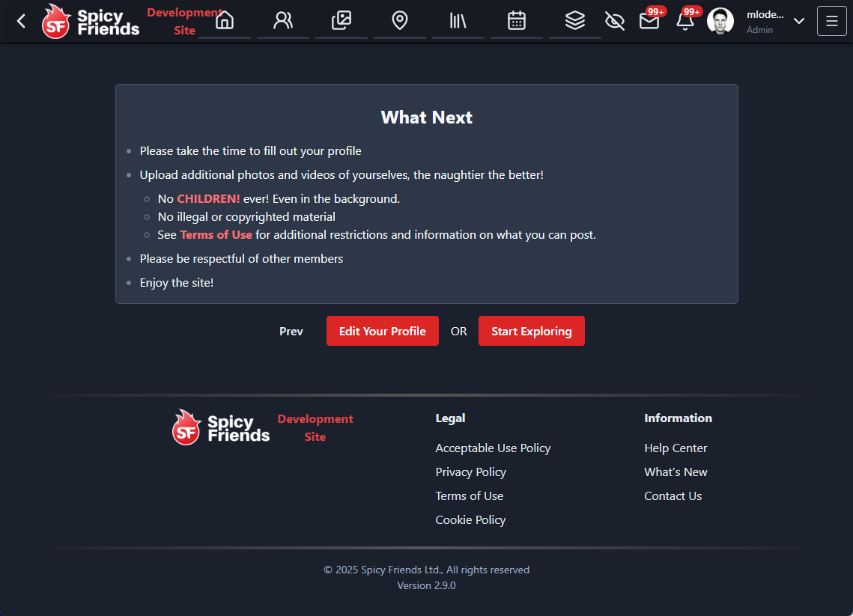Viewport: 853px width, 616px height.
Task: Open the mail messages icon
Action: pos(649,21)
